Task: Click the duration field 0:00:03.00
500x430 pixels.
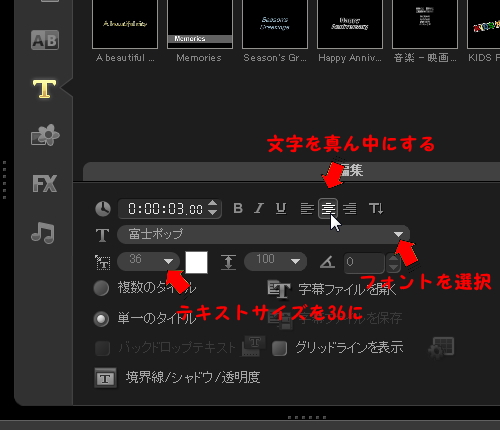Action: pos(165,209)
